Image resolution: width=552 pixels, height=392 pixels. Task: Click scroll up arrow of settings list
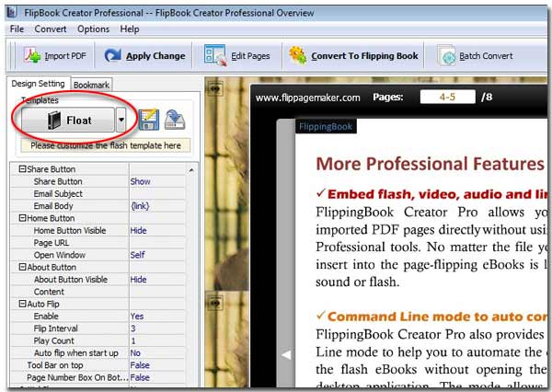click(191, 169)
